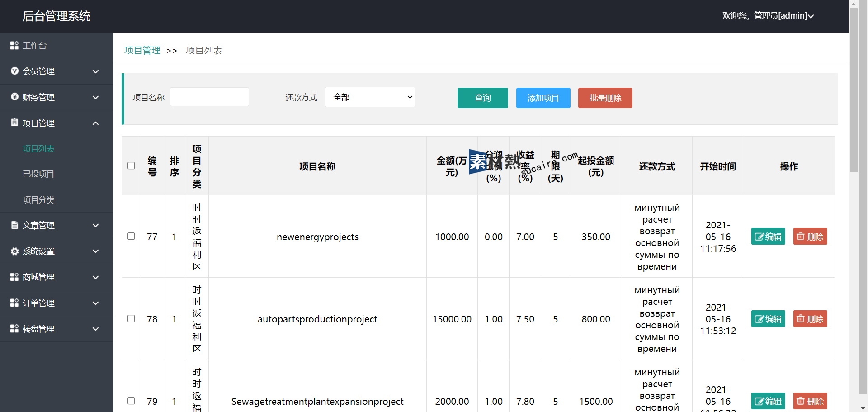Click edit pencil icon for project 78
The image size is (868, 412).
(759, 319)
